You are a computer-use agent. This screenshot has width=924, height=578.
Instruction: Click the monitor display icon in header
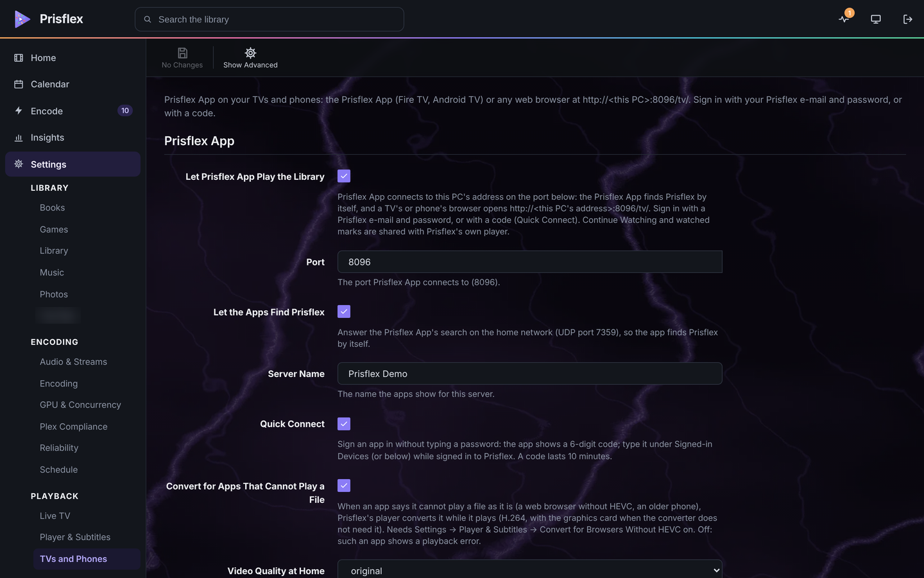[876, 19]
